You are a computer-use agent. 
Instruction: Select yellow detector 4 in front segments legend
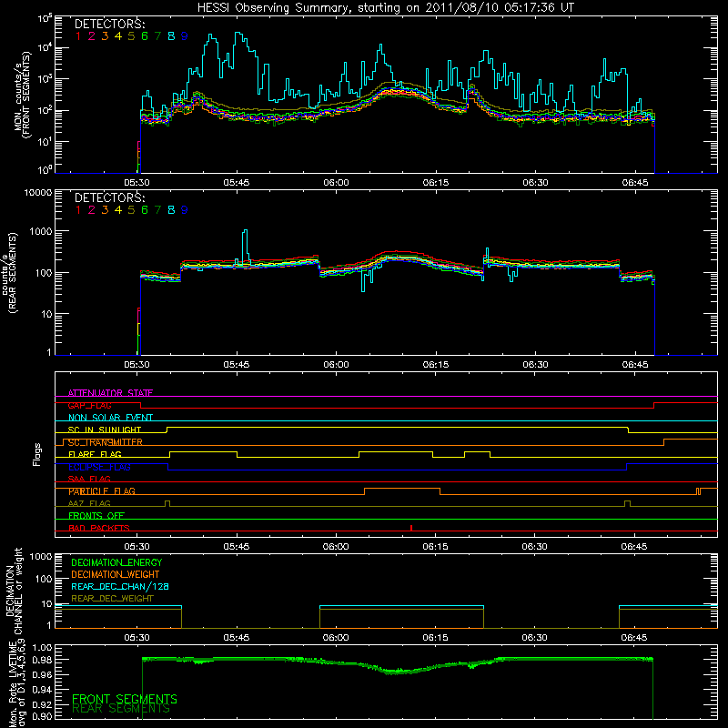click(118, 36)
